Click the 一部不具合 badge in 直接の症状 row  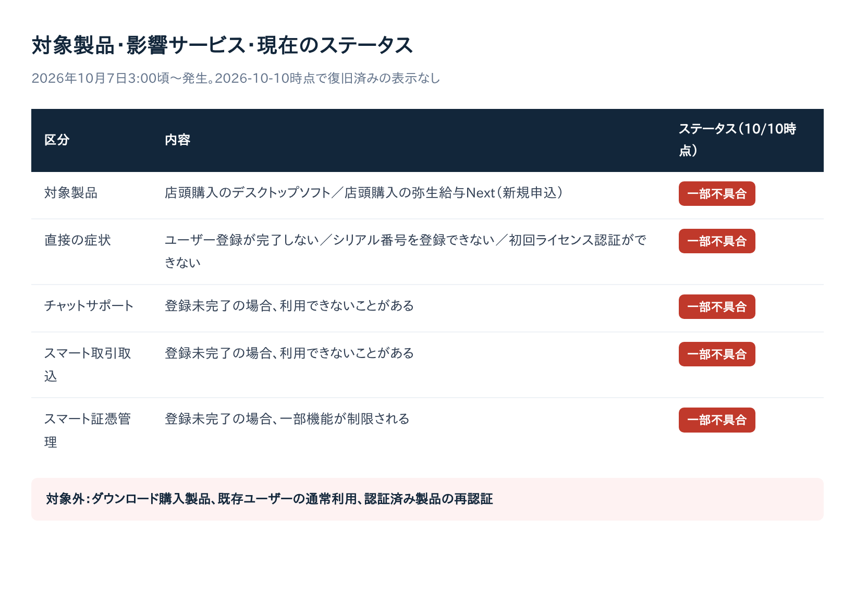717,241
